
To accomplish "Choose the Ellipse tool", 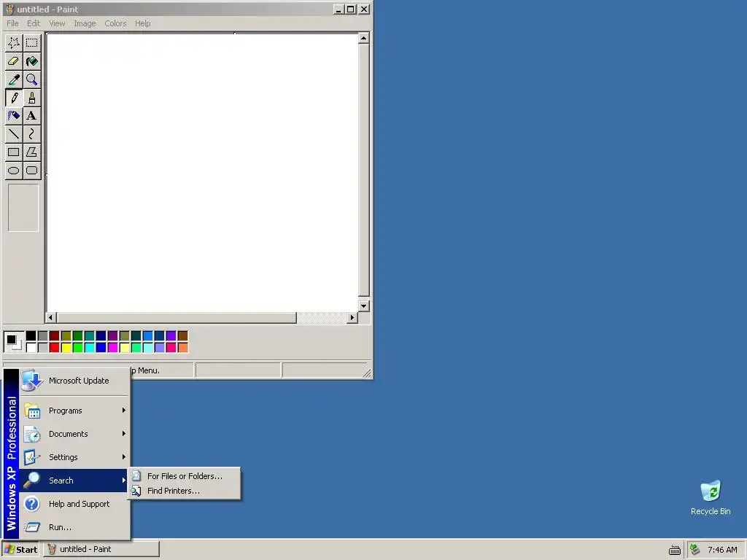I will (14, 170).
